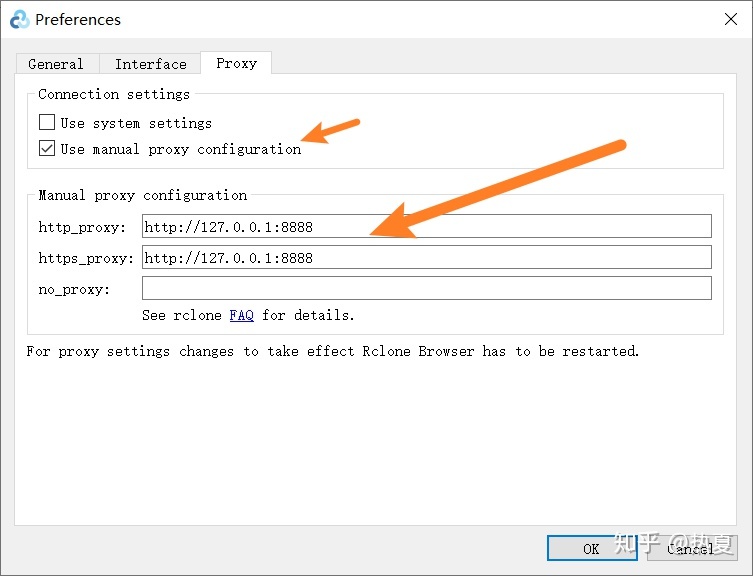Screen dimensions: 753x576
Task: Click the Connection settings group heading
Action: click(x=114, y=94)
